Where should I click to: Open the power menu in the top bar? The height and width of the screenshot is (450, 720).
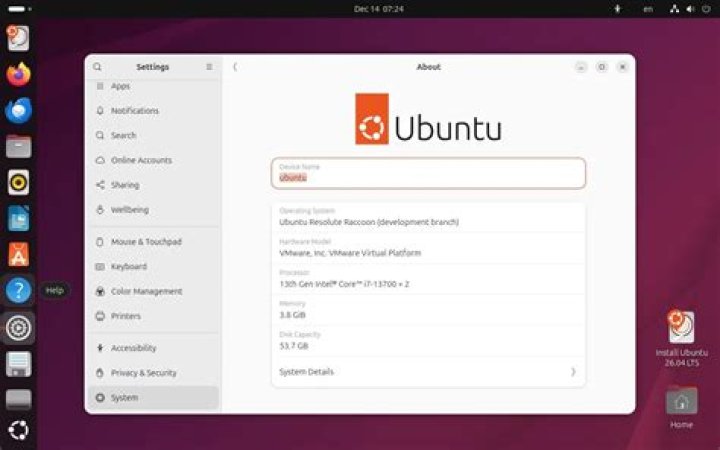706,9
